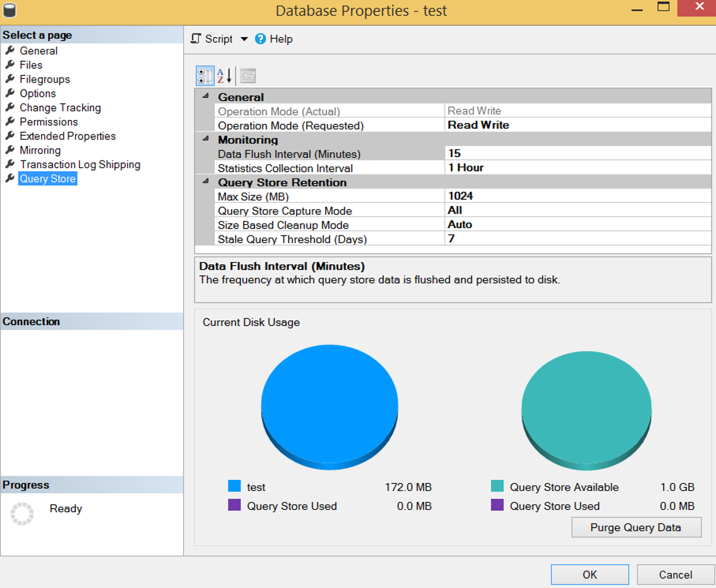Click the Query Store Capture Mode label
Image resolution: width=716 pixels, height=588 pixels.
point(285,210)
